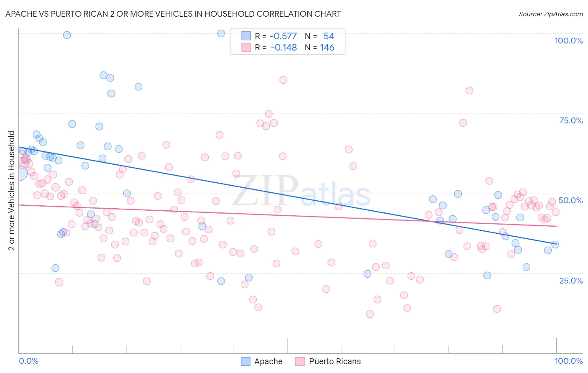Click the Puerto Ricans legend swatch at bottom
Viewport: 588px width, 373px height.
click(300, 361)
